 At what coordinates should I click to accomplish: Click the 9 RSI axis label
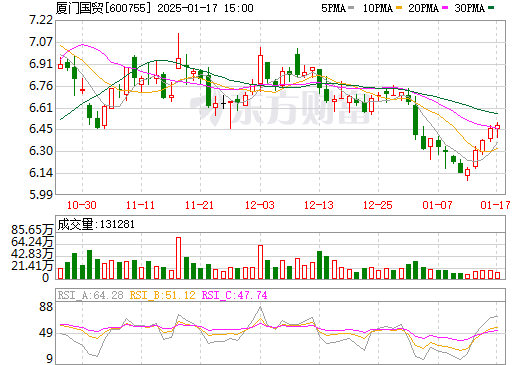[50, 359]
